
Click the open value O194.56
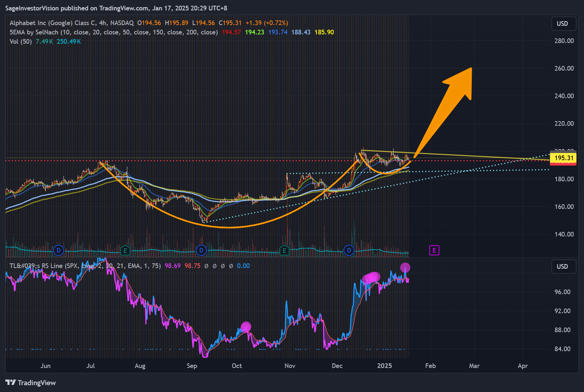[149, 23]
